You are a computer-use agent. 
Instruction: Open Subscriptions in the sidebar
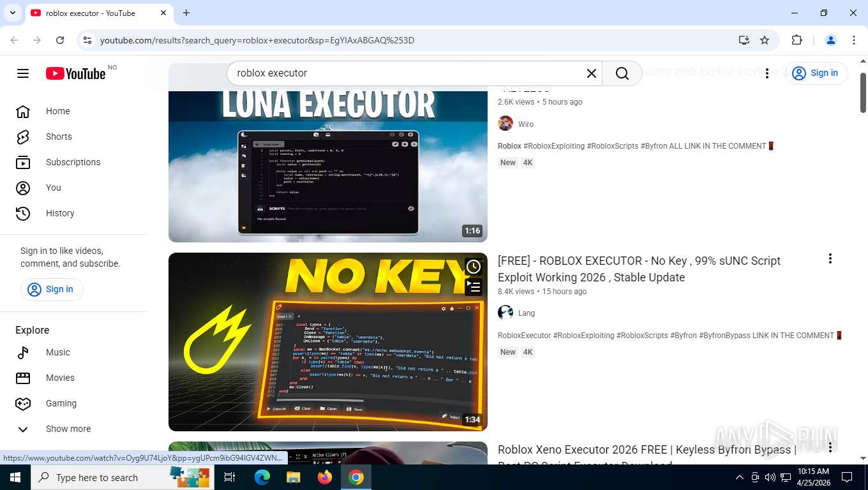[x=73, y=162]
